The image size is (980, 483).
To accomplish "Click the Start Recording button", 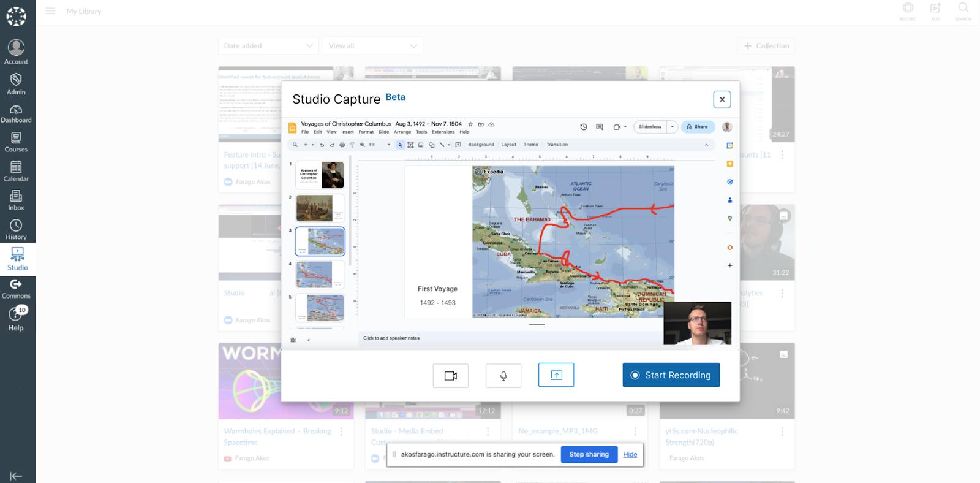I will 671,375.
